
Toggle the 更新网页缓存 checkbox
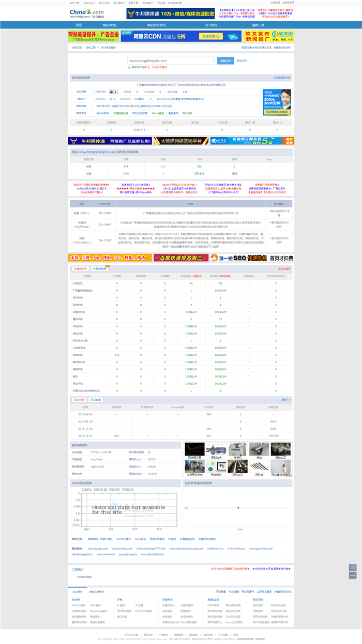(129, 67)
